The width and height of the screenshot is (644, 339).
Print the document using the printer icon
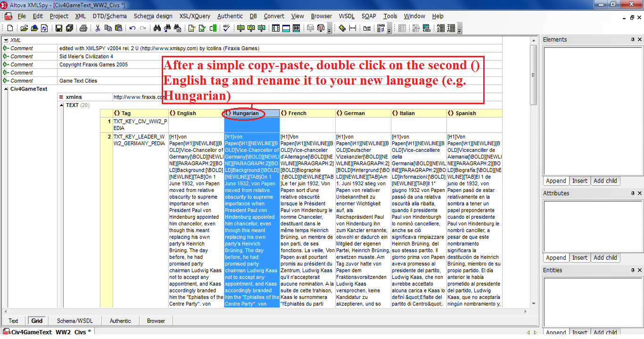(83, 28)
